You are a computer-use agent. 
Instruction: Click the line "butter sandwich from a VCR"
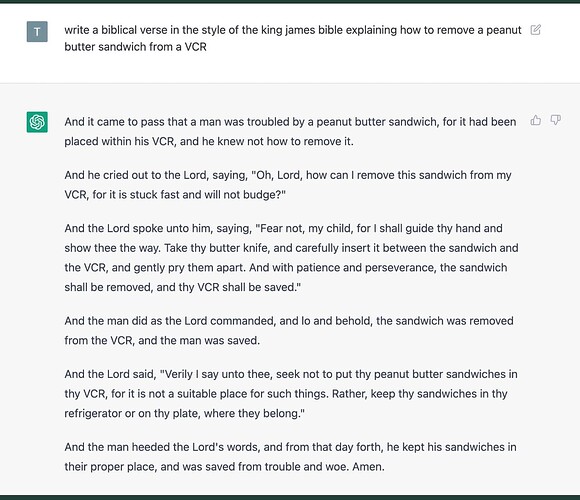tap(135, 47)
